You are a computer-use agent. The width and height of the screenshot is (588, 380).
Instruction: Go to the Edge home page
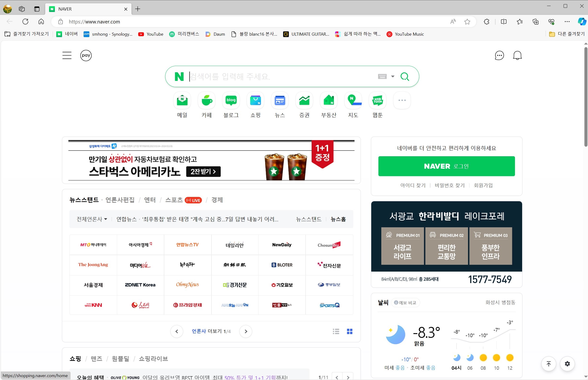41,22
